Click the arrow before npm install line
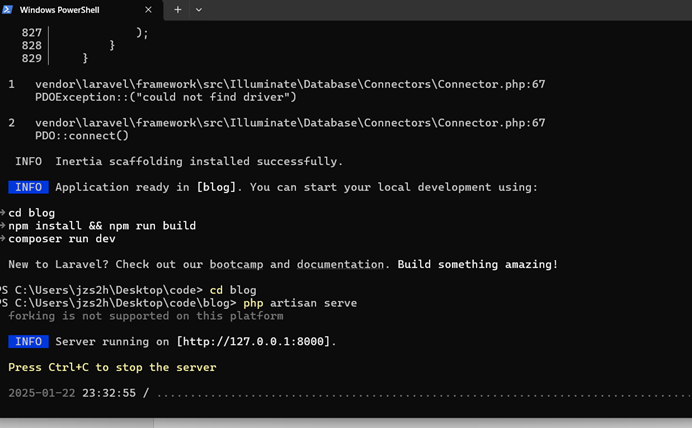This screenshot has height=428, width=692. click(3, 225)
